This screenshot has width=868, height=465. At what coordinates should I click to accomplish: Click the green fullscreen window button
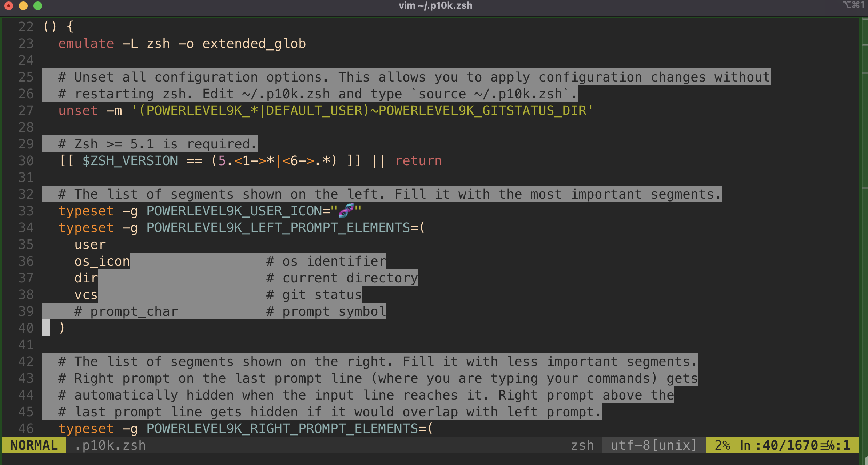(x=37, y=6)
